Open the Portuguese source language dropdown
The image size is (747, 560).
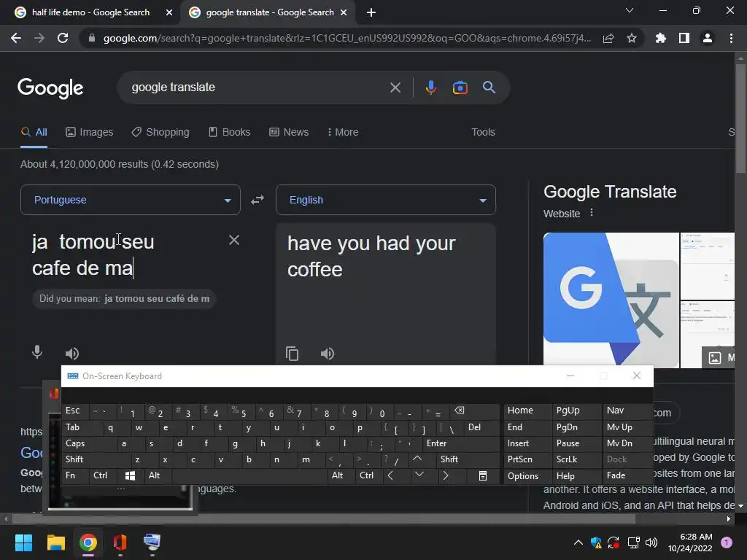[x=130, y=200]
